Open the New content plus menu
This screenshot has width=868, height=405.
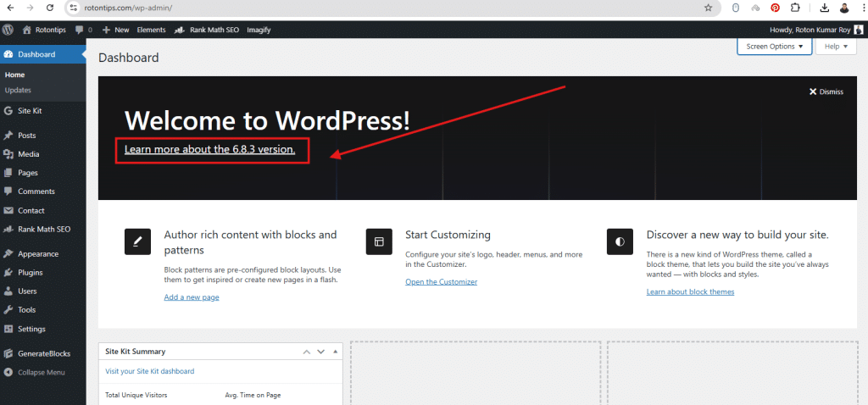pyautogui.click(x=115, y=30)
